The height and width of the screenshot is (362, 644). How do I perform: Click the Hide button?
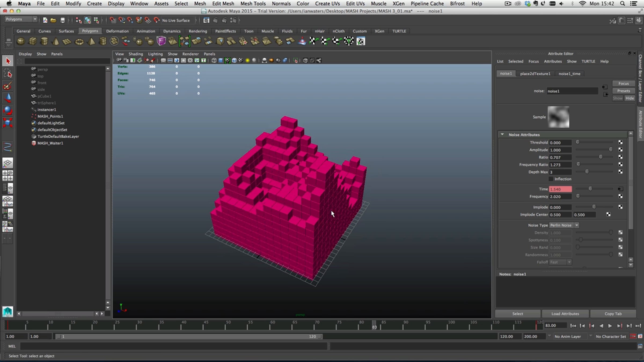[x=630, y=98]
